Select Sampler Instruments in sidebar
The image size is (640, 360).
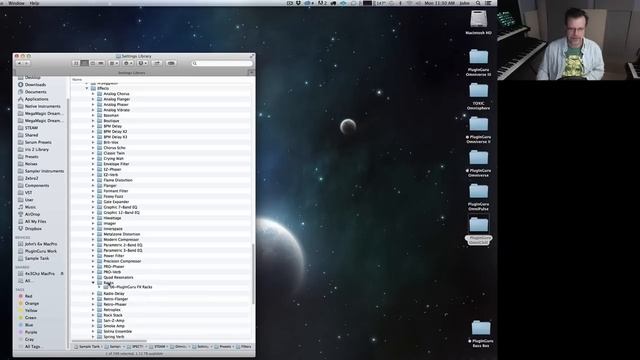pos(41,171)
